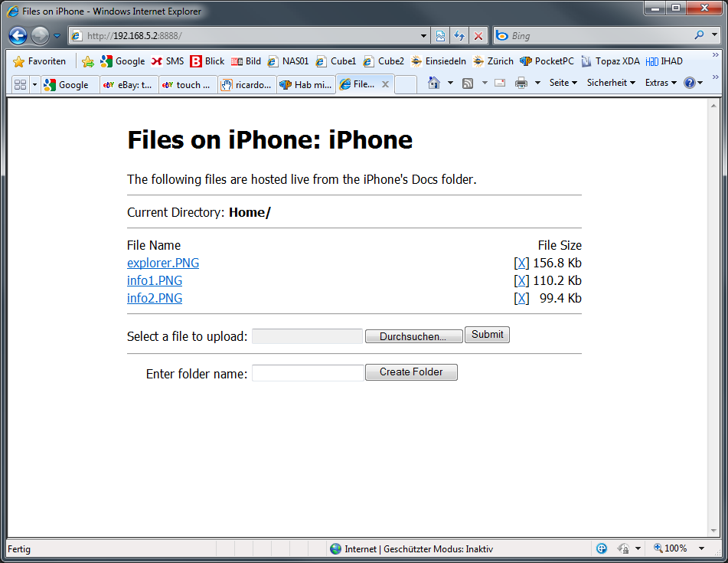This screenshot has height=563, width=728.
Task: Focus the address bar showing 192.168.5.2:8888
Action: 243,36
